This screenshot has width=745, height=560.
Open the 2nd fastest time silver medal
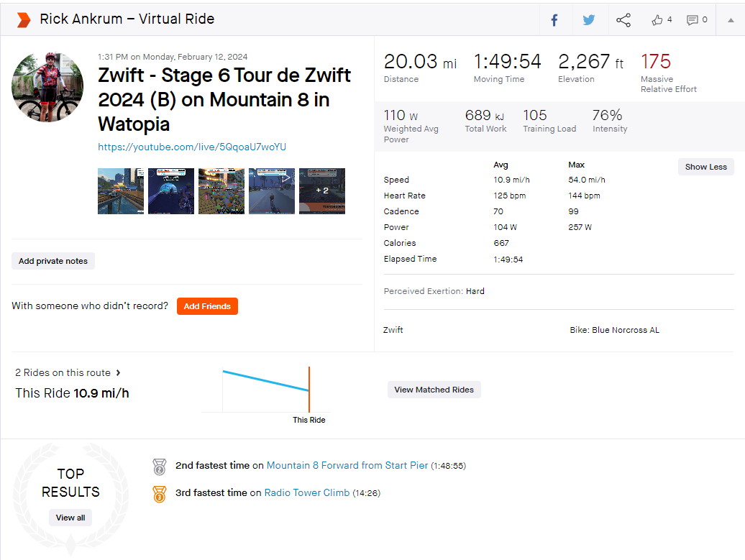click(x=160, y=467)
